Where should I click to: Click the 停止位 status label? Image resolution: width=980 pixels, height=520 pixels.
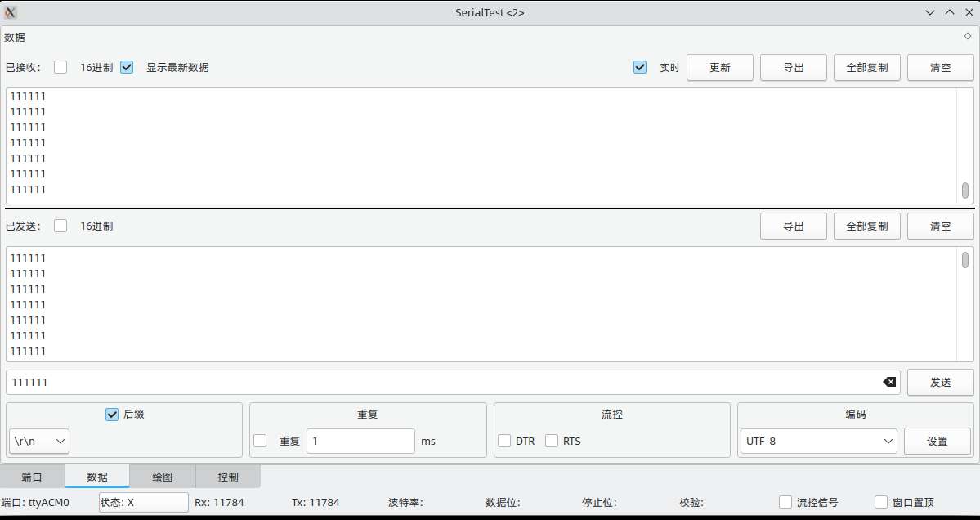599,502
